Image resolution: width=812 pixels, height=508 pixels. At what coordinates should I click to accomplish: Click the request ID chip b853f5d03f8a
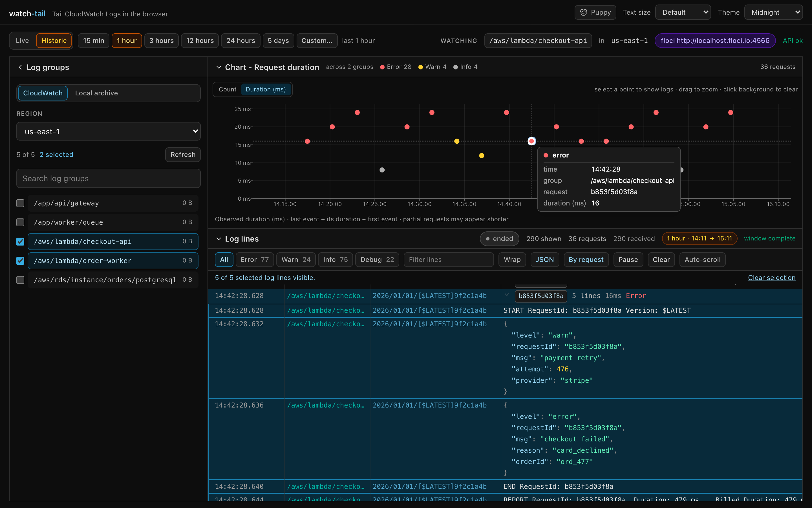[541, 296]
